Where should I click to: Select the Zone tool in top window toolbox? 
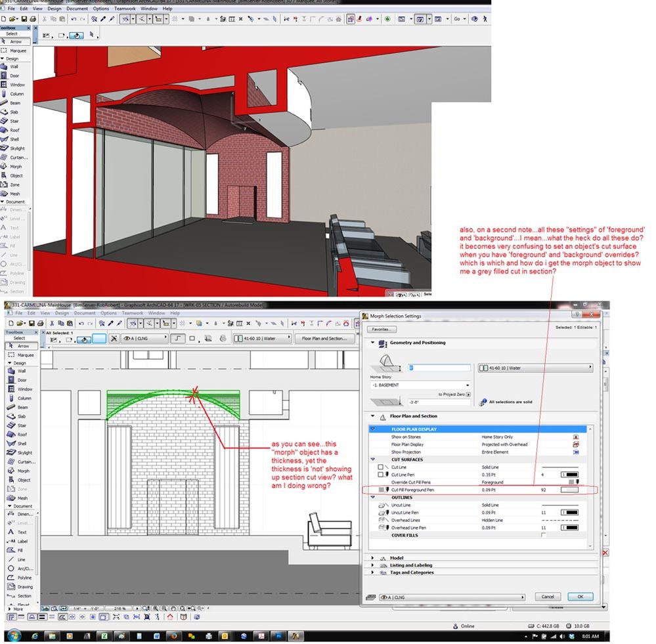click(x=14, y=184)
